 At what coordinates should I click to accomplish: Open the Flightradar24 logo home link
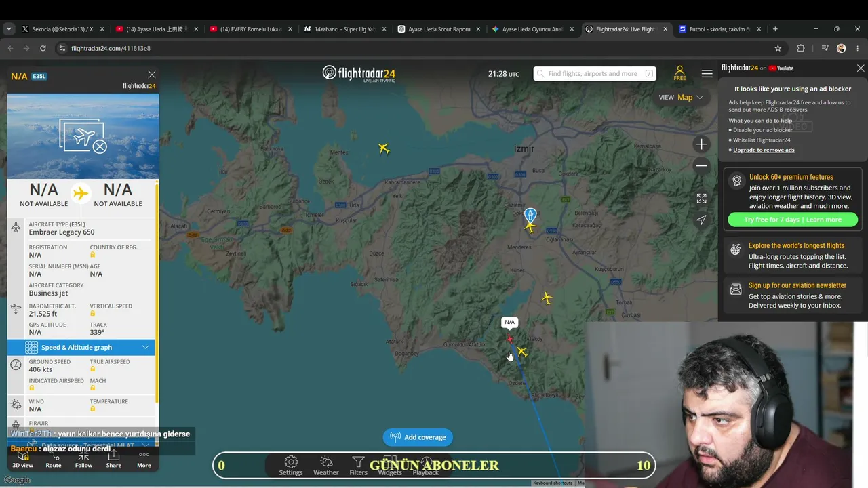[359, 73]
